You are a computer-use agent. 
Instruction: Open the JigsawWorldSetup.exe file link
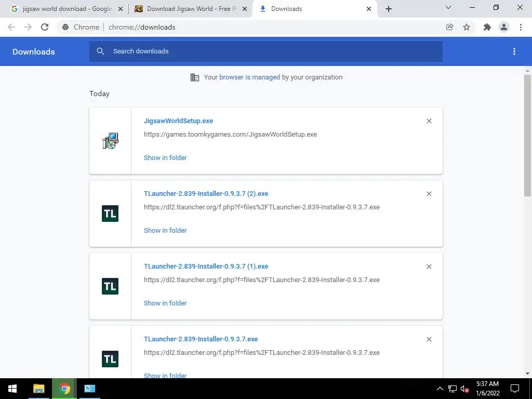[179, 121]
